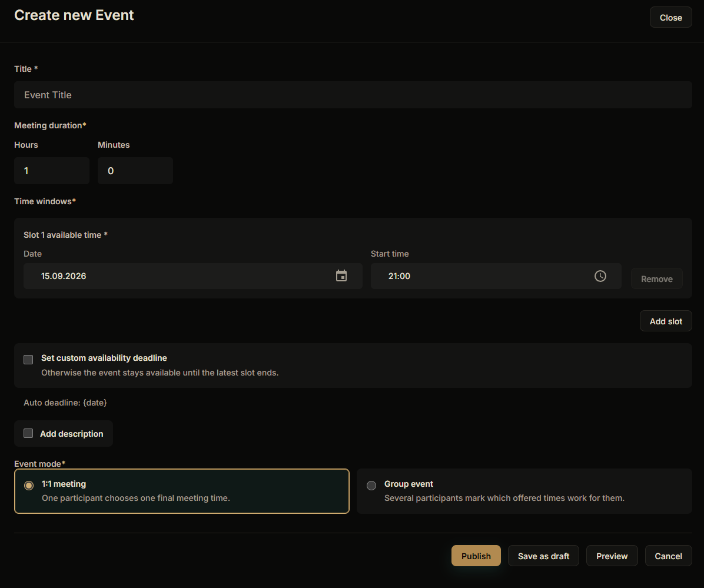Click the date value 15.09.2026
The width and height of the screenshot is (704, 588).
click(x=64, y=276)
